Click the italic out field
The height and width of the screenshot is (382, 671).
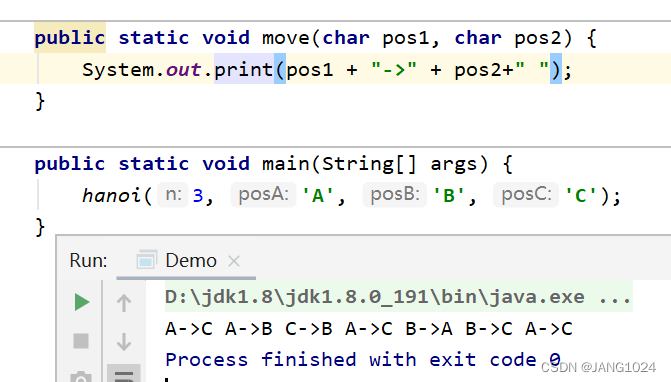183,69
